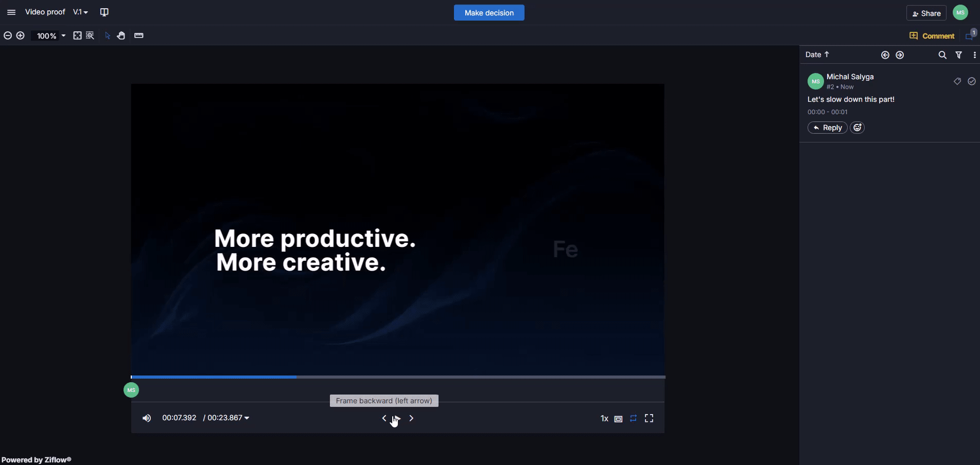
Task: Mute the video volume
Action: pos(147,418)
